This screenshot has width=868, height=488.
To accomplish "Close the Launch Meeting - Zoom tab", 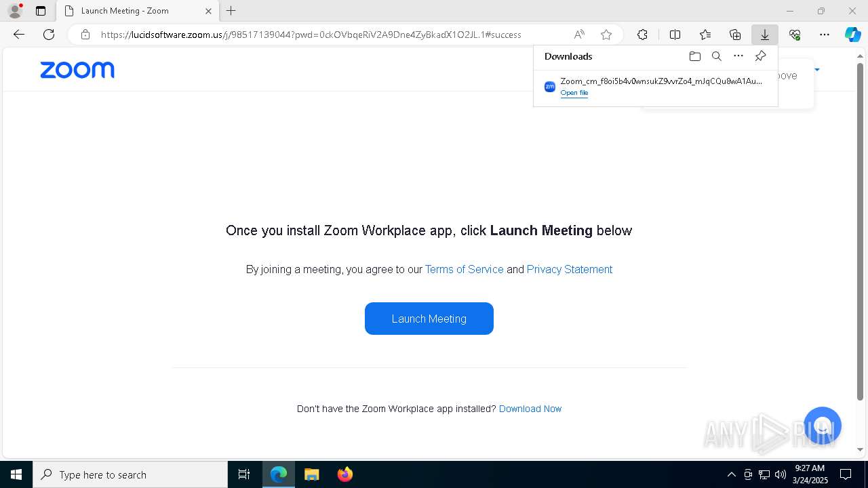I will tap(208, 11).
